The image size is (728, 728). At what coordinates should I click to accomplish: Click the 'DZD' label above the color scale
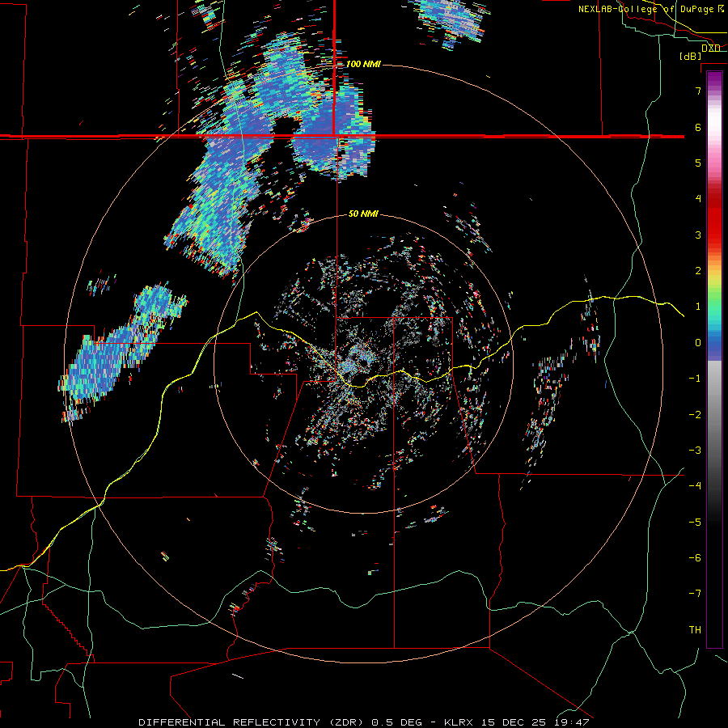[711, 48]
